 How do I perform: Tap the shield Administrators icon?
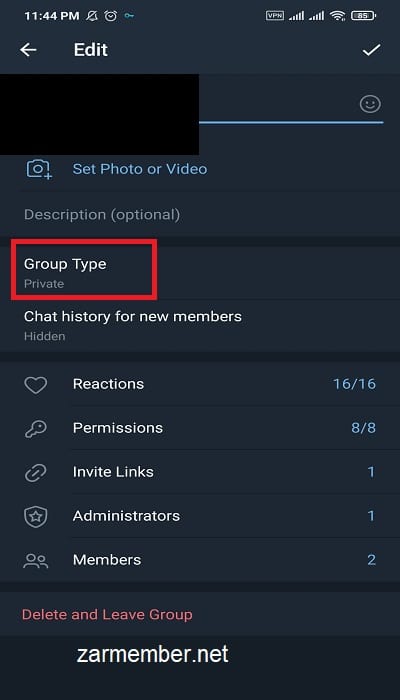[35, 516]
